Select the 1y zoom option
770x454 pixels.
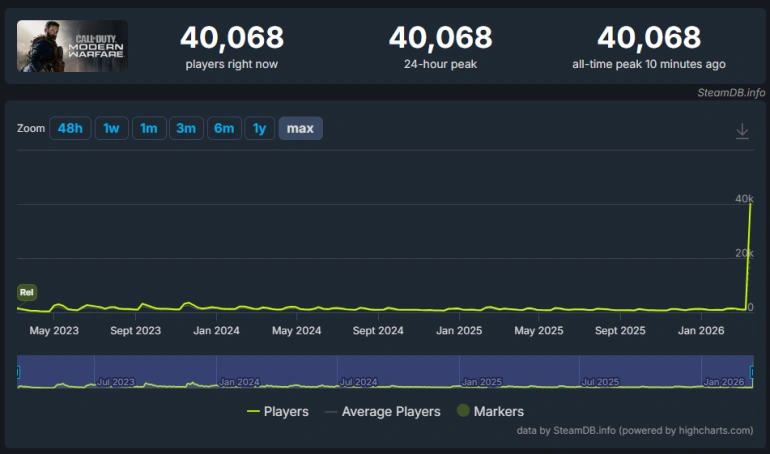pos(259,128)
